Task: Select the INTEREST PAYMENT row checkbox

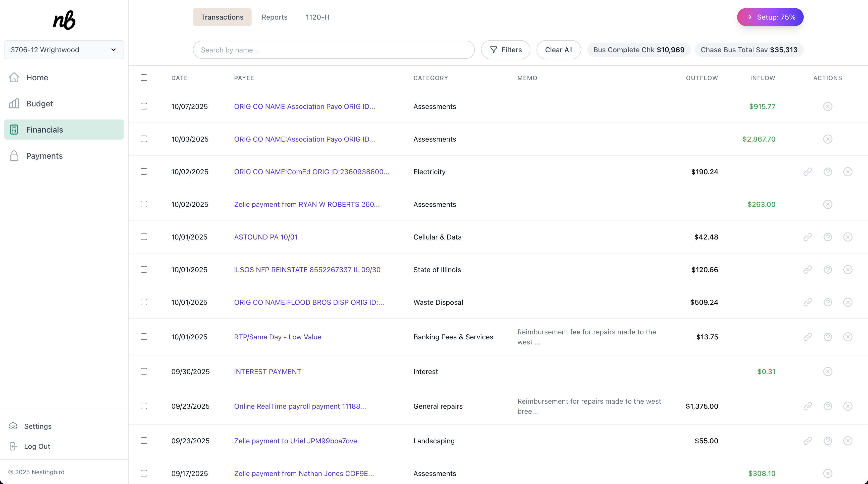Action: tap(144, 371)
